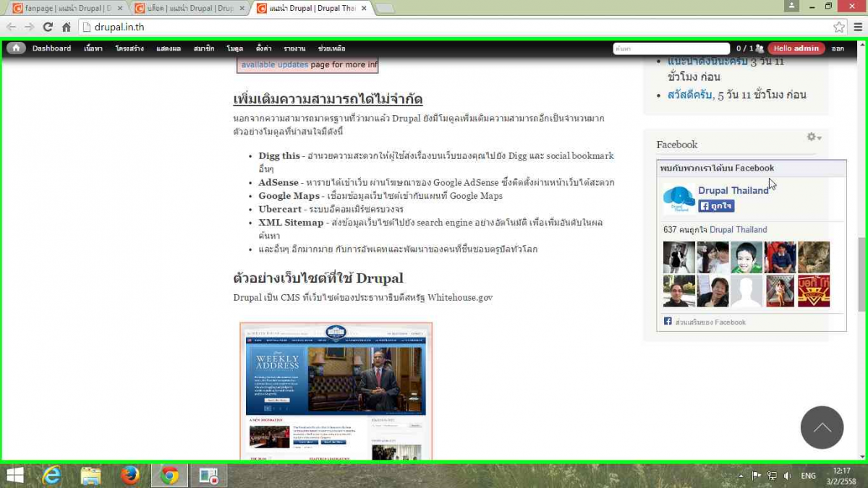Click the ตัวอย่างเว็บไซต์ที่ใช้ Drupal heading
This screenshot has width=868, height=488.
[318, 278]
